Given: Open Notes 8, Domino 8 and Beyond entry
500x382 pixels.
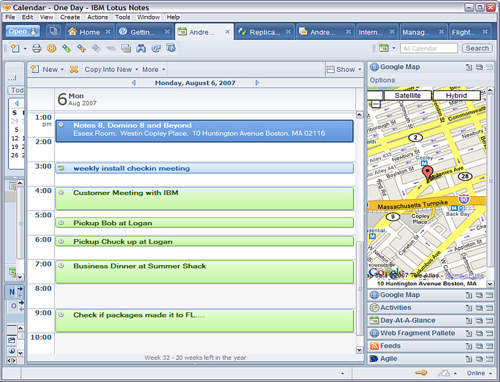Looking at the screenshot, I should click(204, 131).
